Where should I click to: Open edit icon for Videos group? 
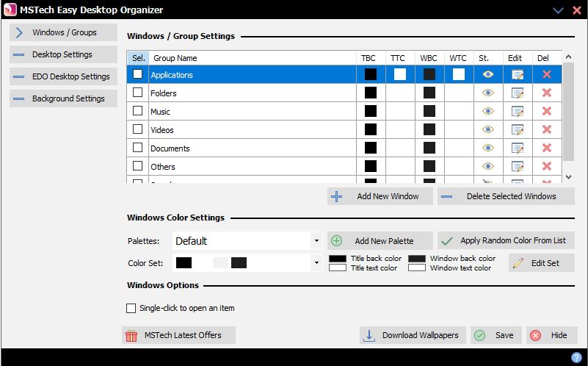[x=518, y=129]
